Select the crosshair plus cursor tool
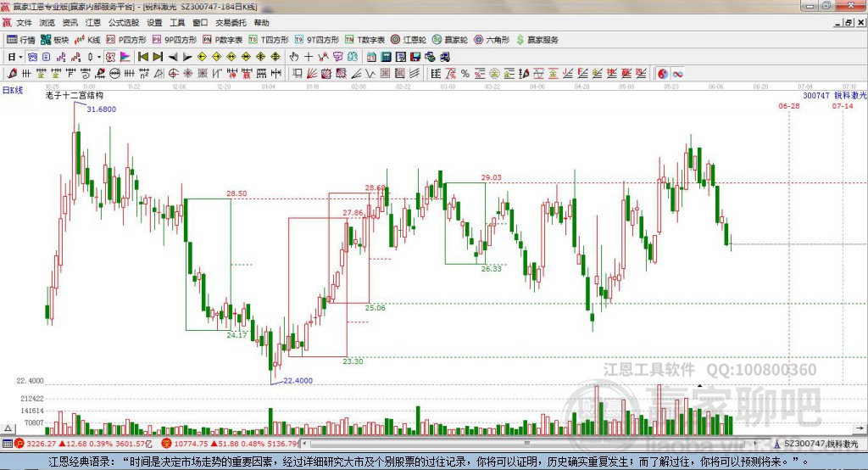This screenshot has width=868, height=470. coord(309,57)
